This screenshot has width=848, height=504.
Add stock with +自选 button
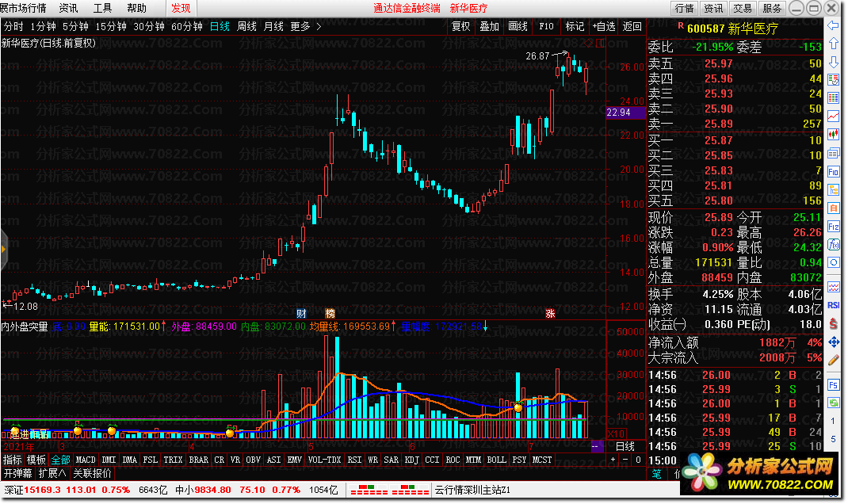coord(604,26)
